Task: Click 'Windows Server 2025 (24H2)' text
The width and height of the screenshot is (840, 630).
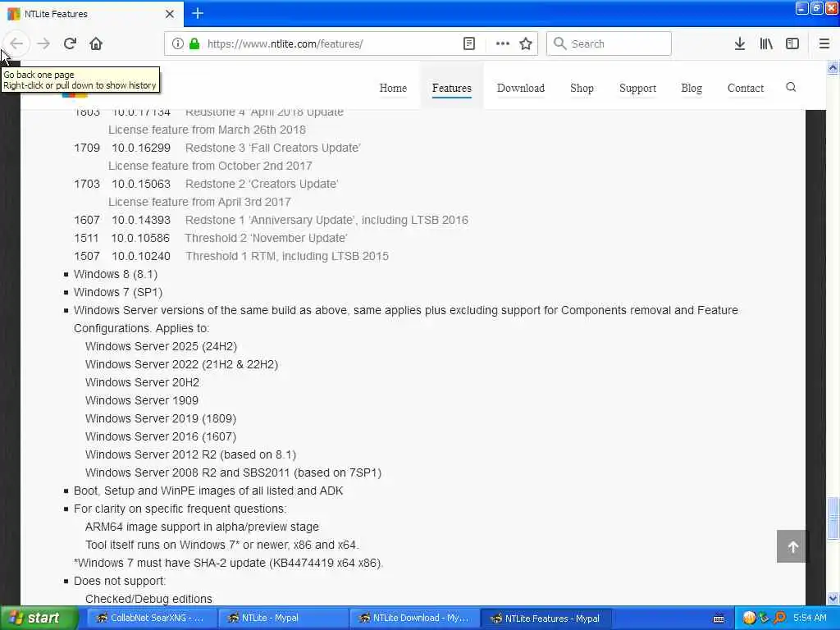Action: (162, 347)
